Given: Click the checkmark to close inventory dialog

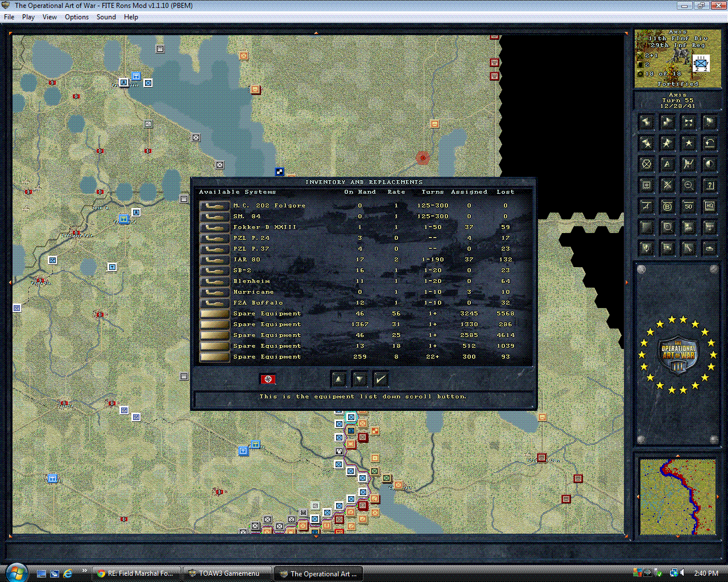Looking at the screenshot, I should [380, 379].
